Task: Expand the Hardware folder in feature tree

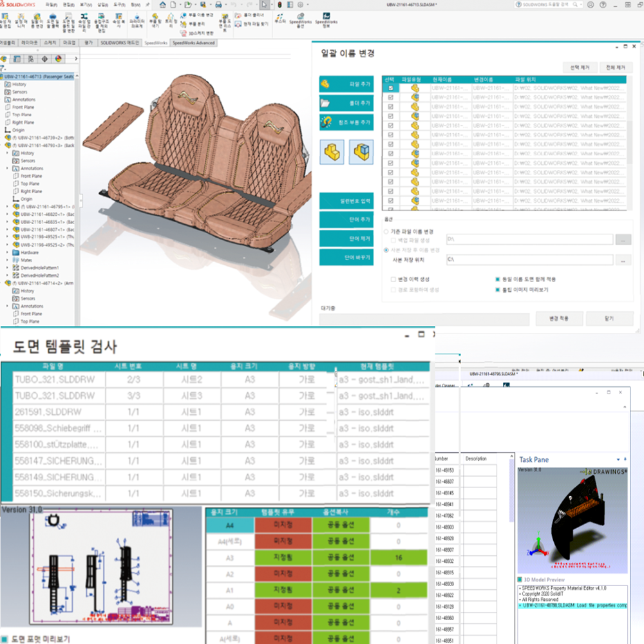Action: tap(7, 252)
